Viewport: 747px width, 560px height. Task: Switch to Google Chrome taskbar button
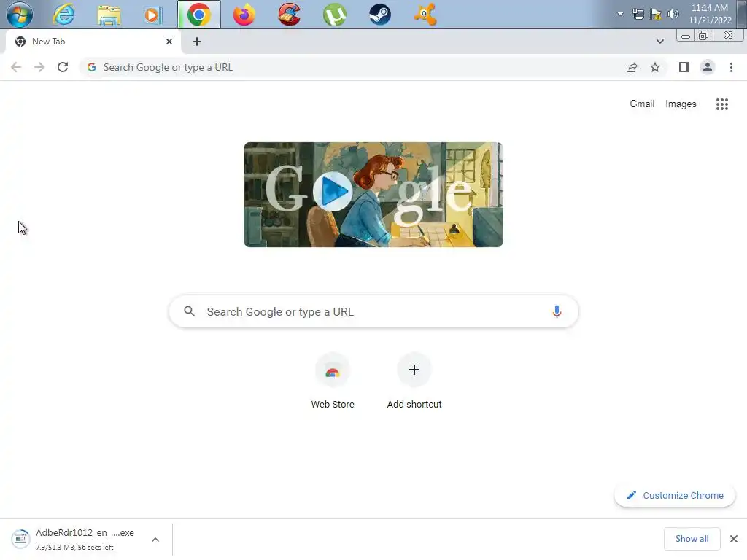[199, 15]
